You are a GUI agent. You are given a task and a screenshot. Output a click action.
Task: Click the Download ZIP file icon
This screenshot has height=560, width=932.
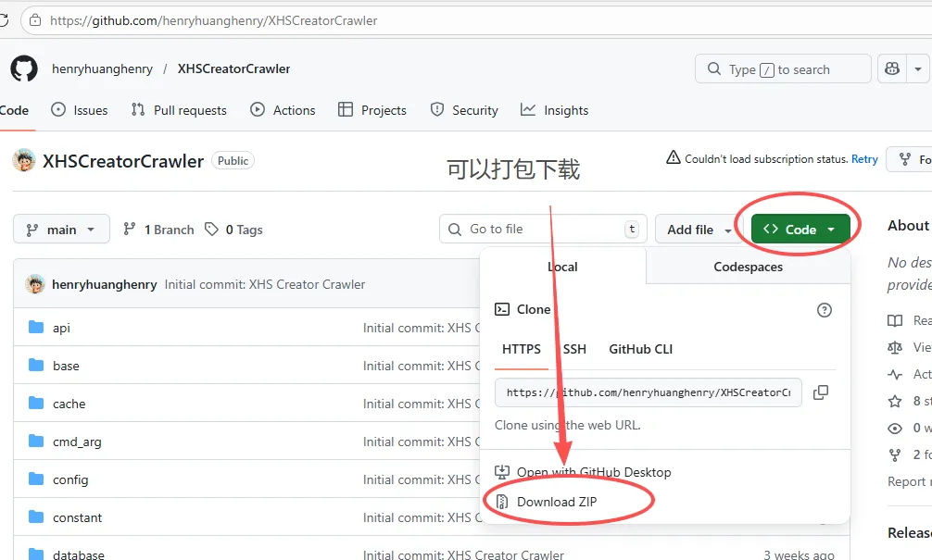click(502, 502)
